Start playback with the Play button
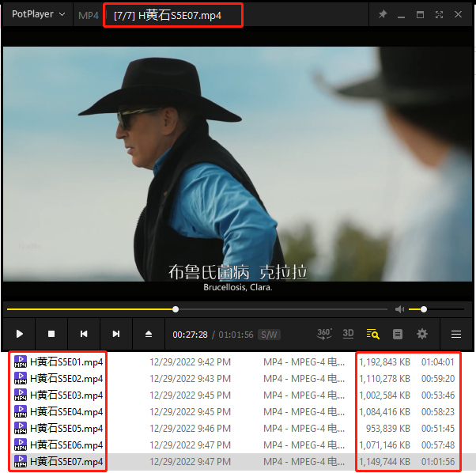Screen dimensions: 476x473 [20, 334]
